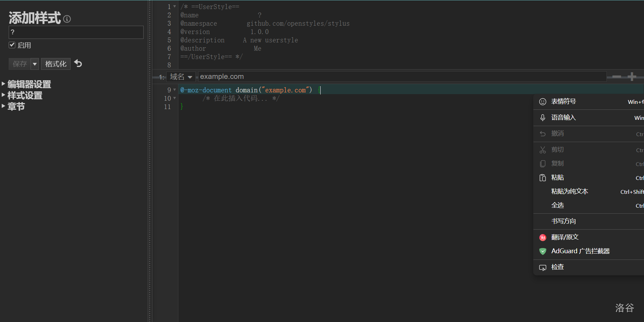The image size is (644, 322).
Task: Open the 域名 rule type dropdown
Action: point(180,77)
